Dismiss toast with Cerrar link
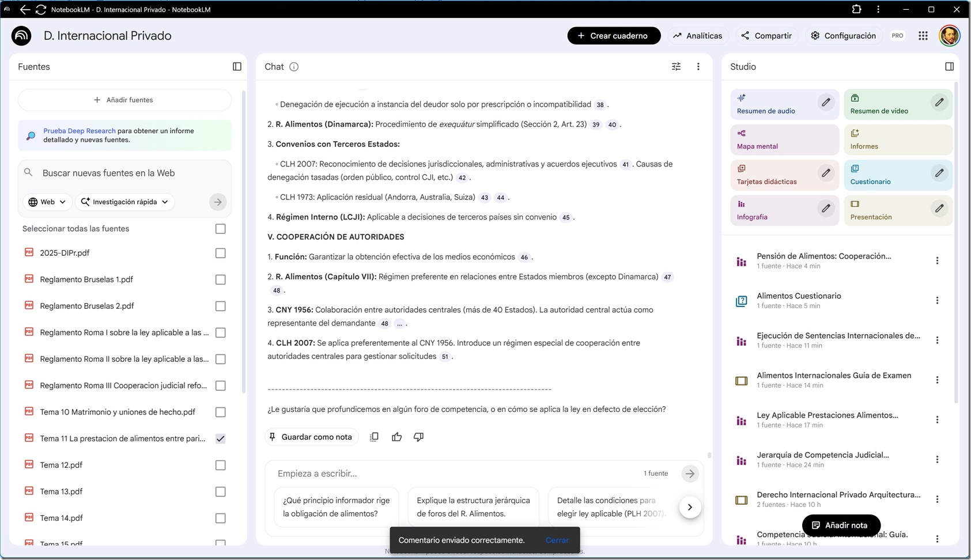The height and width of the screenshot is (560, 971). point(557,540)
